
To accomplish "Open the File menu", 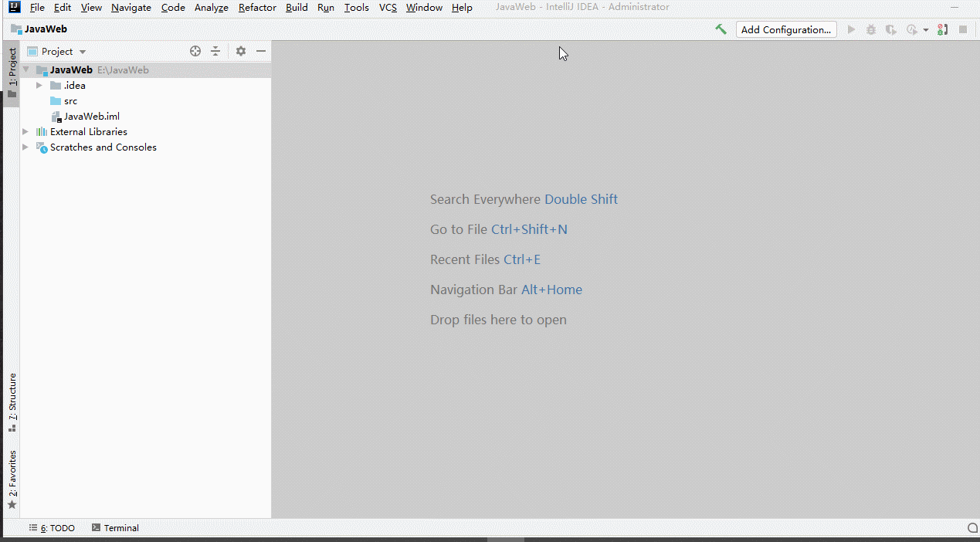I will tap(37, 7).
